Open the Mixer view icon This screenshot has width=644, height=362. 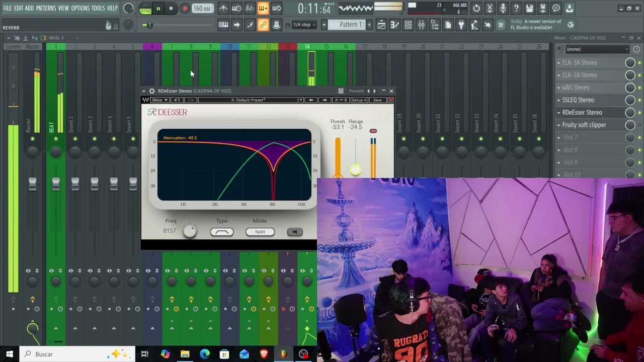tap(422, 25)
